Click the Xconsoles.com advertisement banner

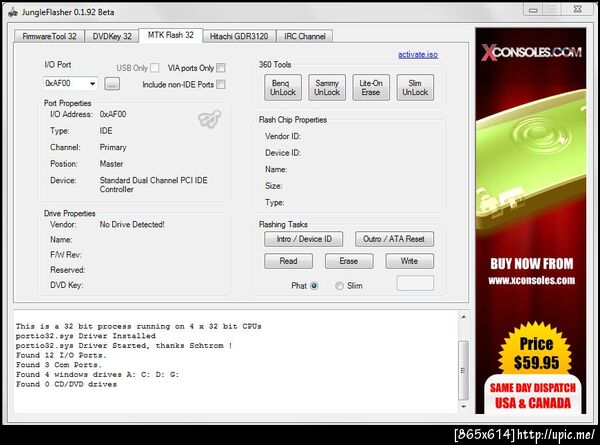point(531,221)
